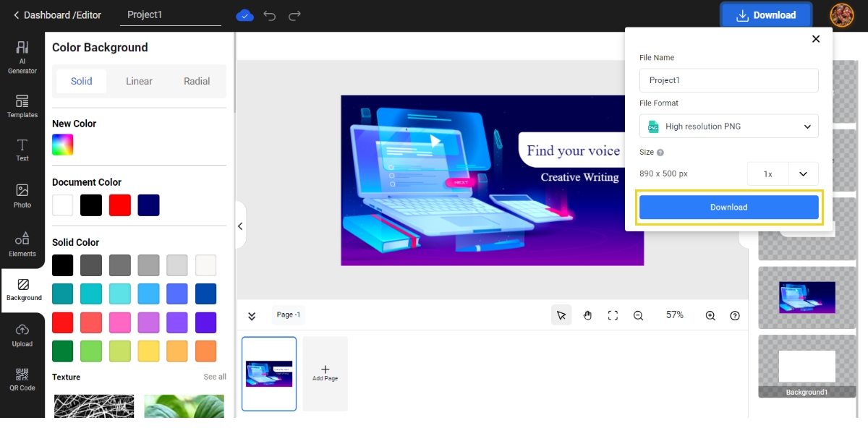This screenshot has width=868, height=441.
Task: Open the File Format dropdown
Action: [728, 127]
